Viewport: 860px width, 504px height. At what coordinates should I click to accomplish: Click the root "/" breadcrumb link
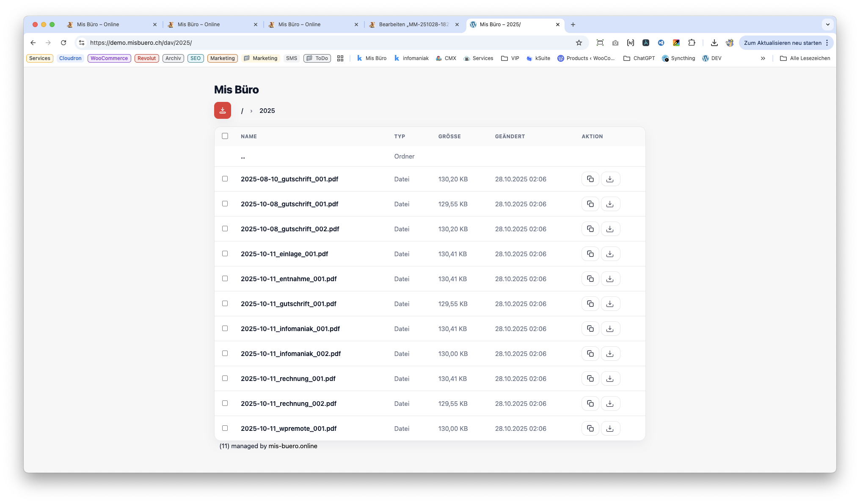coord(242,111)
